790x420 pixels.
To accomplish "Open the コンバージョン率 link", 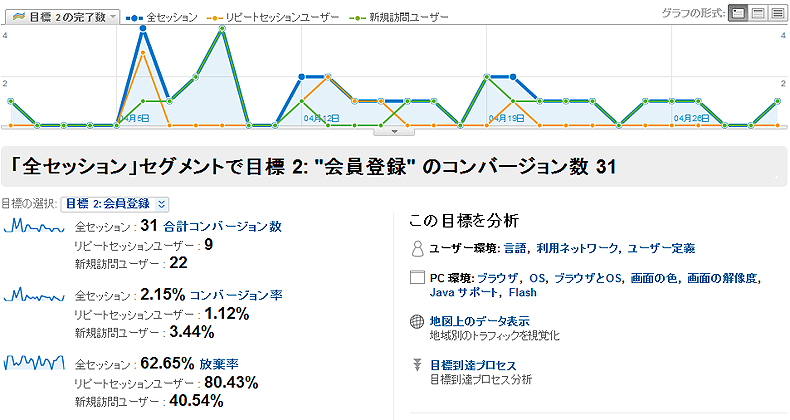I will (x=236, y=295).
